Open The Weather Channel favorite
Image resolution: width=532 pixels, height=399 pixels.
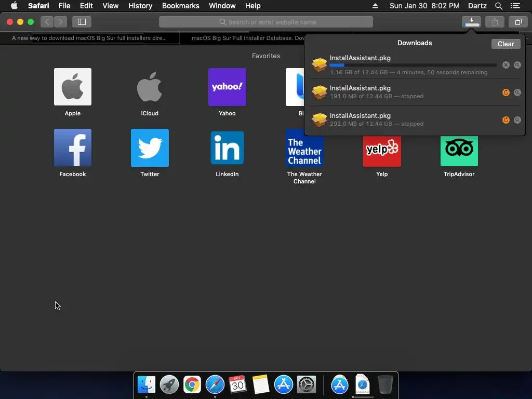(x=304, y=156)
